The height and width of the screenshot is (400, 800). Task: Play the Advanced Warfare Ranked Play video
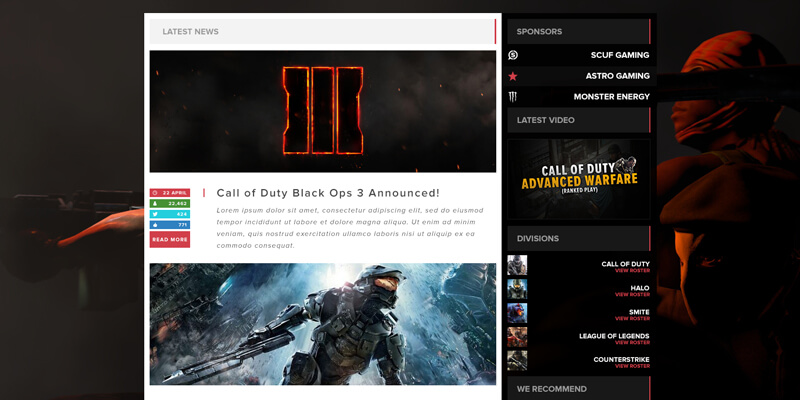pos(579,179)
